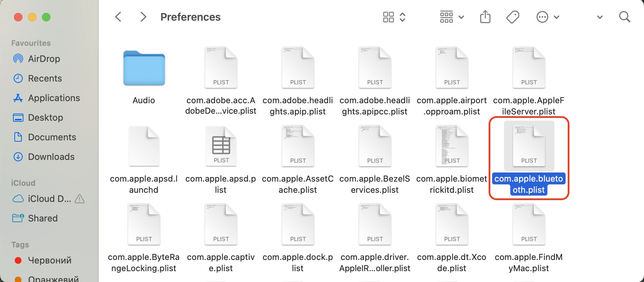Select com.adobe.headlights.apipcc.plist file icon

[x=375, y=67]
